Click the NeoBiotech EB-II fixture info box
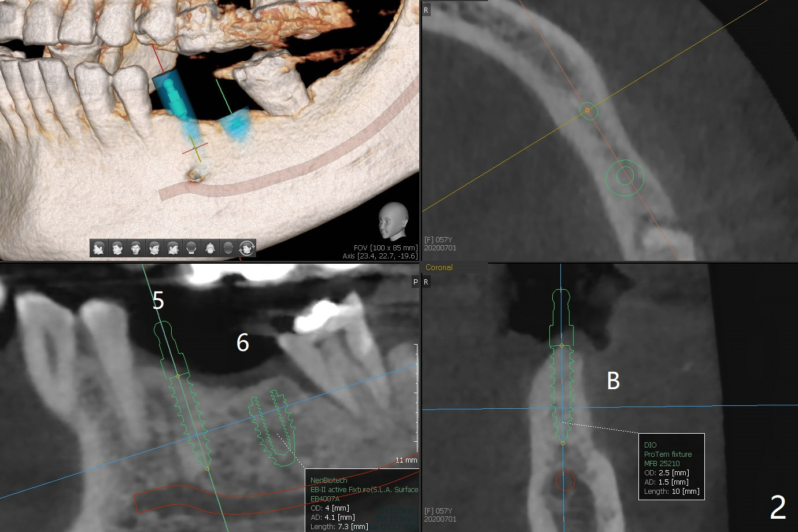 pos(361,501)
